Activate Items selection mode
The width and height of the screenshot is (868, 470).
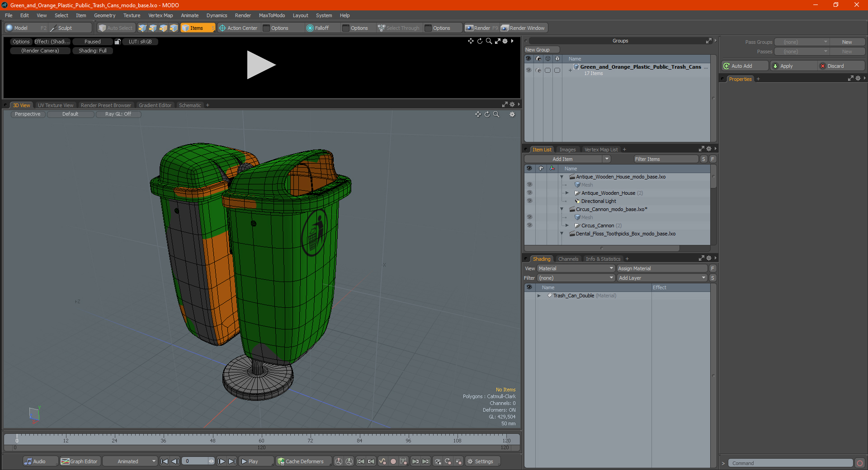pos(198,28)
